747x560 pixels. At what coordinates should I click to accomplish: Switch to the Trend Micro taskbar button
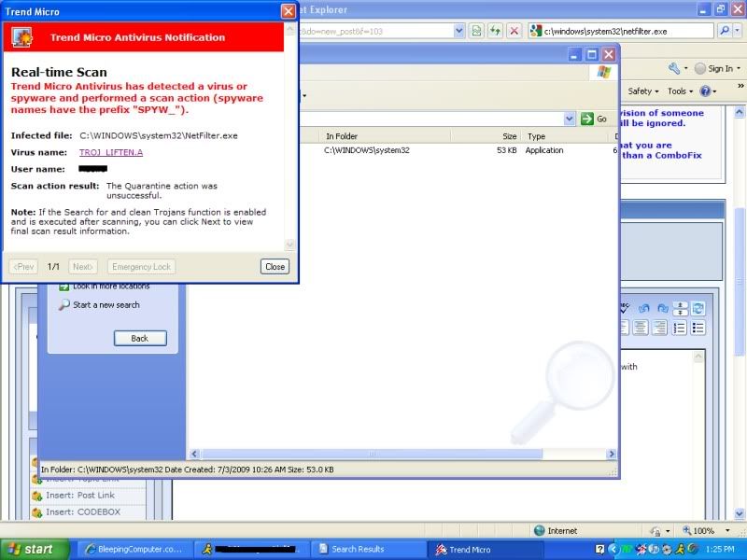[485, 550]
